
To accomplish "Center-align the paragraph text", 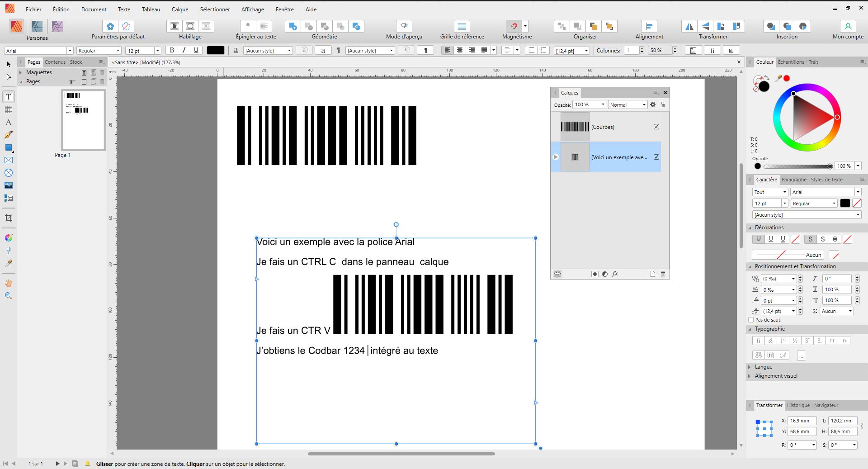I will (x=459, y=50).
